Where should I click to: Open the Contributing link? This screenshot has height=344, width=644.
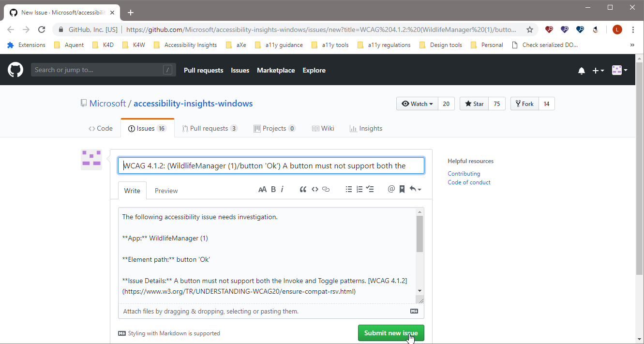tap(464, 174)
